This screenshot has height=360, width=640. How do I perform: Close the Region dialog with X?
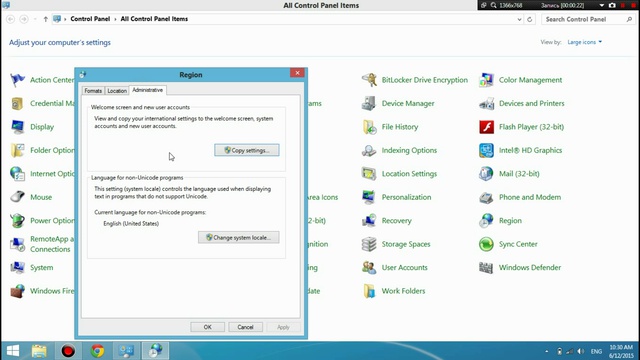297,73
